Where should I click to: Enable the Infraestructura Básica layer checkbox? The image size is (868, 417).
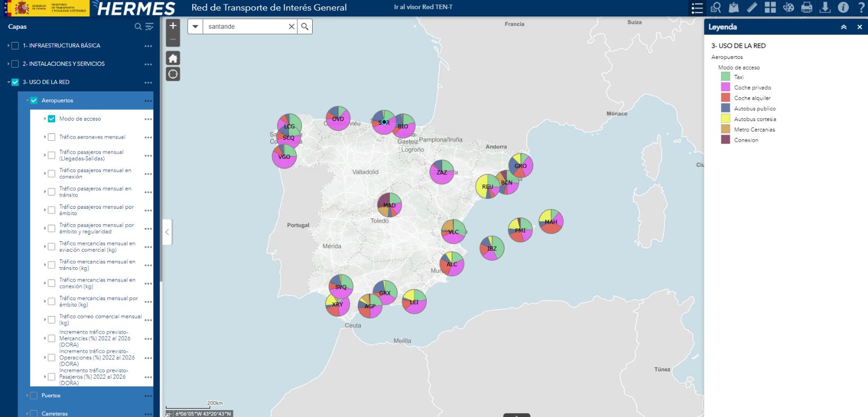(x=15, y=46)
